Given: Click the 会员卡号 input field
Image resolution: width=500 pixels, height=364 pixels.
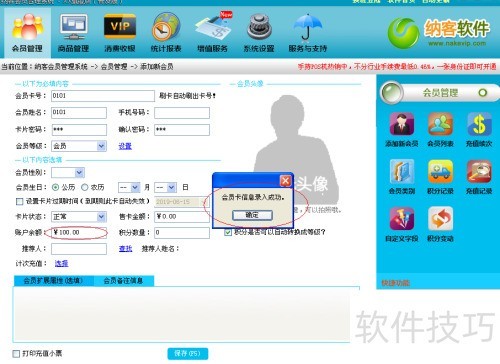Looking at the screenshot, I should point(103,96).
